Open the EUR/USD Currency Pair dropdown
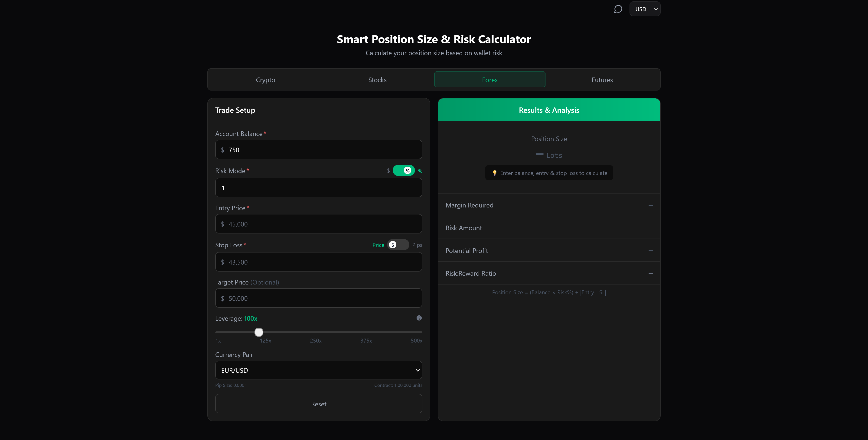Viewport: 868px width, 440px height. point(318,370)
